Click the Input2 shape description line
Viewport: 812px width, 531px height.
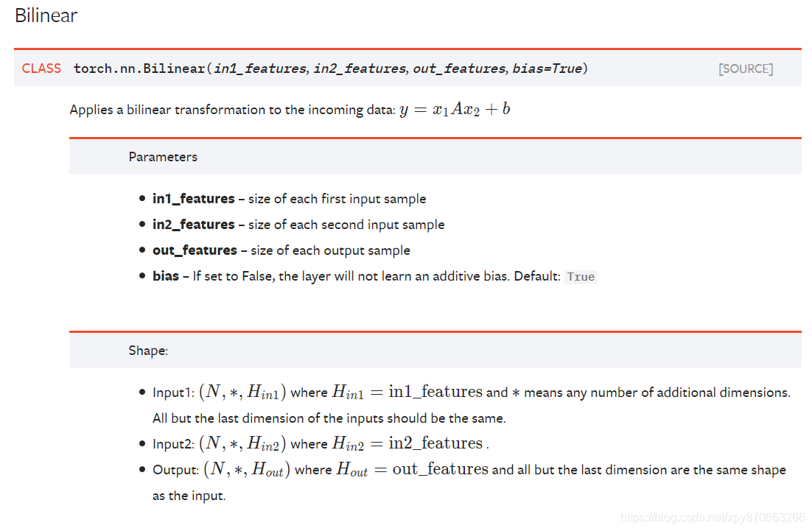321,443
